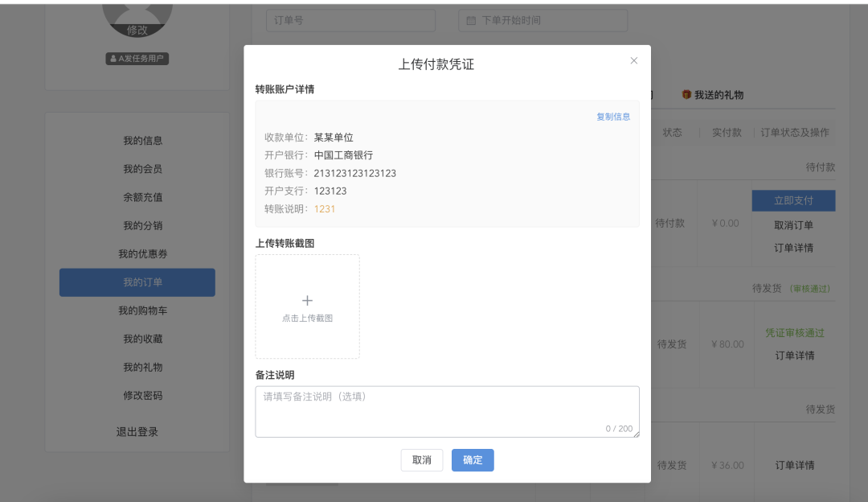Click the ¥80.00 amount cell
Image resolution: width=868 pixels, height=502 pixels.
coord(727,344)
